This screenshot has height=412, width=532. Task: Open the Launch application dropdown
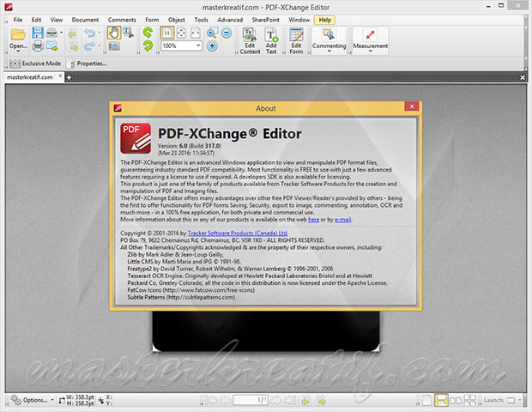[x=520, y=401]
